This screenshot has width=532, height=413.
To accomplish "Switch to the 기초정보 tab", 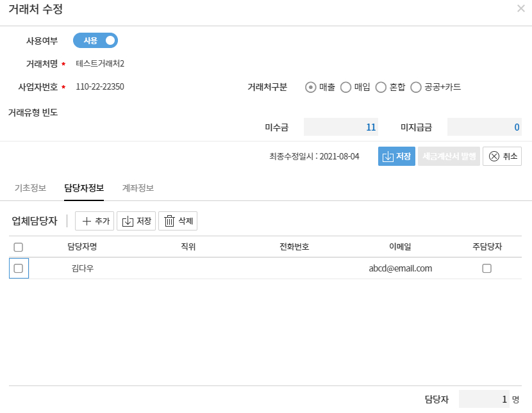I will tap(30, 188).
